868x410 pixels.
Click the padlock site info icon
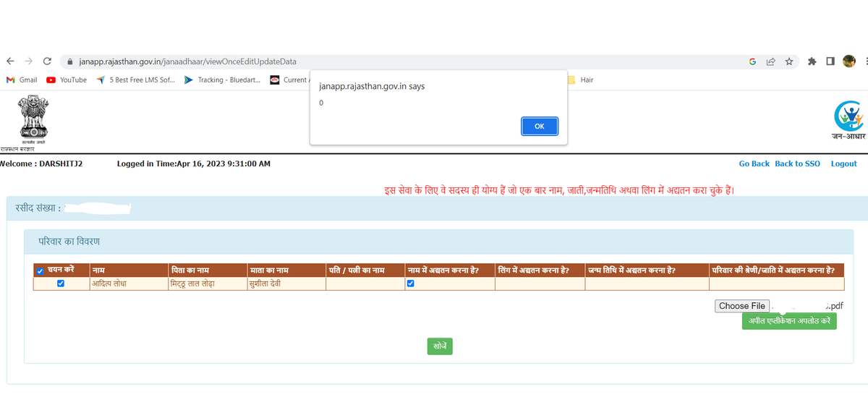coord(71,62)
